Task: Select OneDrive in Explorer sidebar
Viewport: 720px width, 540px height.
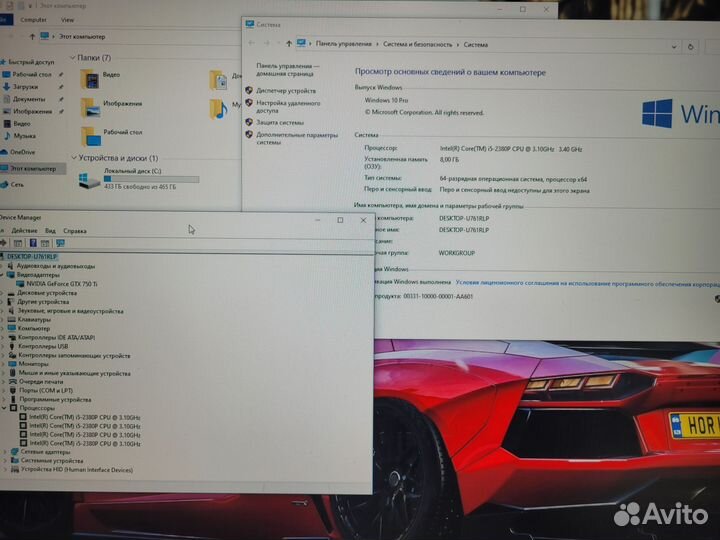Action: (x=18, y=152)
